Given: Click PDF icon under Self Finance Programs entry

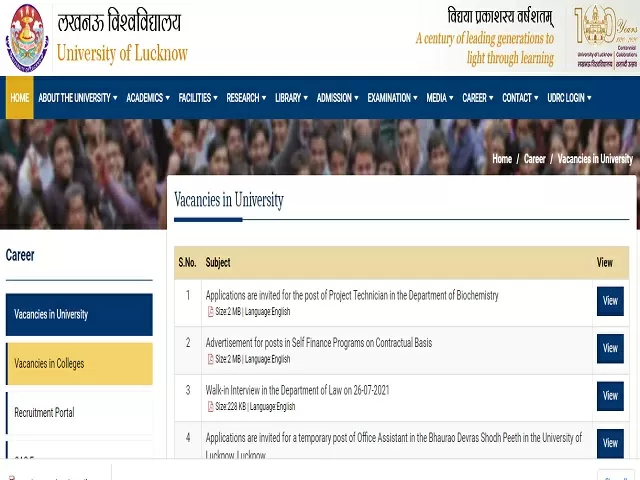Looking at the screenshot, I should pos(211,359).
